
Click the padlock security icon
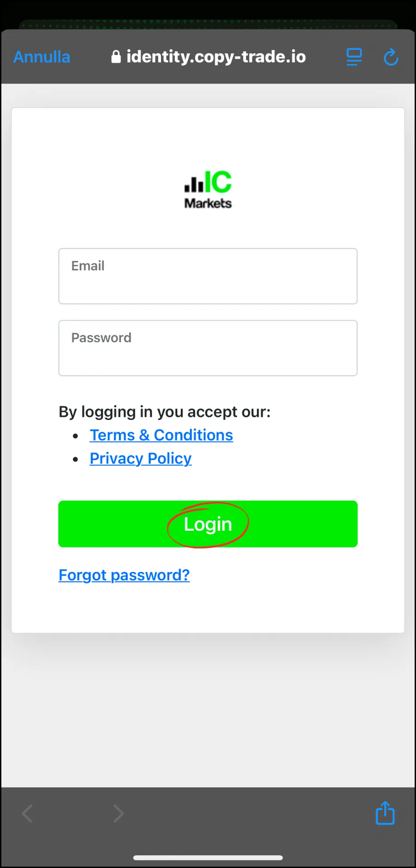coord(116,57)
